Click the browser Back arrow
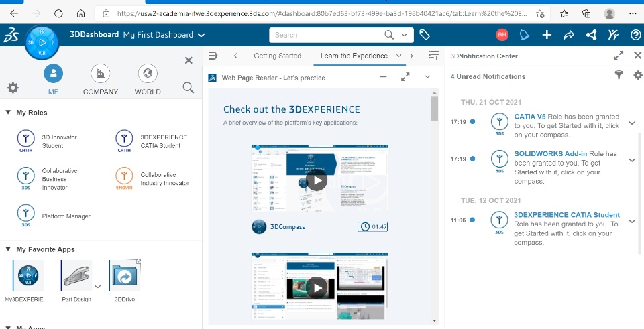The width and height of the screenshot is (644, 329). tap(14, 13)
